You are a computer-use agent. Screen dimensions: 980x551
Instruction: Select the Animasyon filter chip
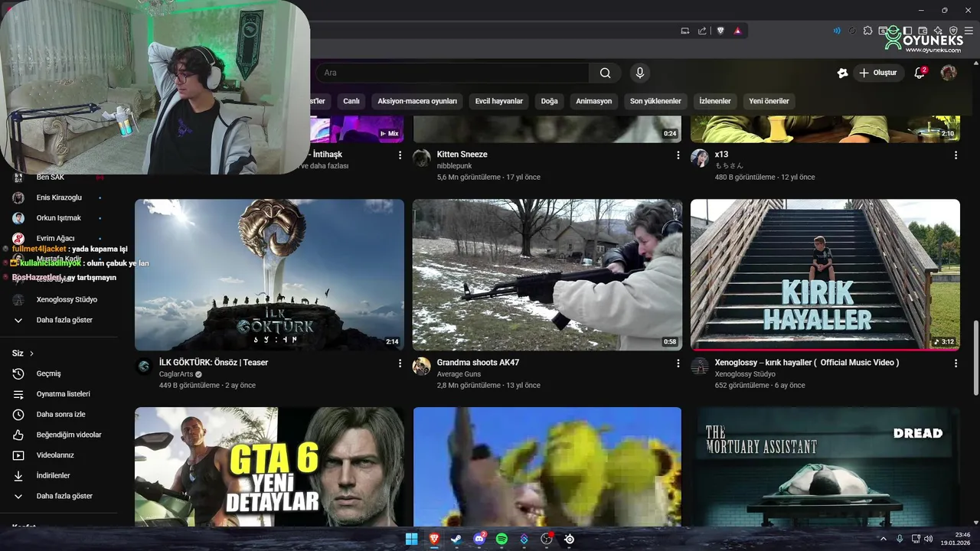click(x=594, y=101)
